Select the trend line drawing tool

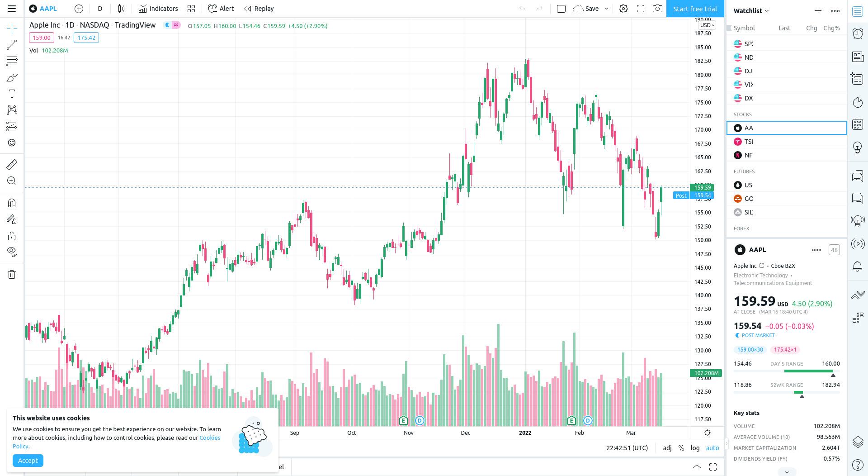coord(12,44)
